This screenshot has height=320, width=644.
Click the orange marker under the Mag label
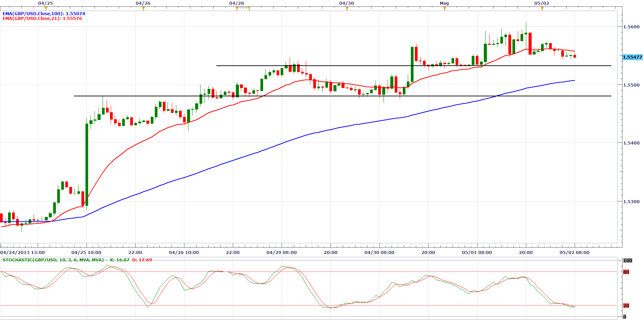click(x=444, y=9)
